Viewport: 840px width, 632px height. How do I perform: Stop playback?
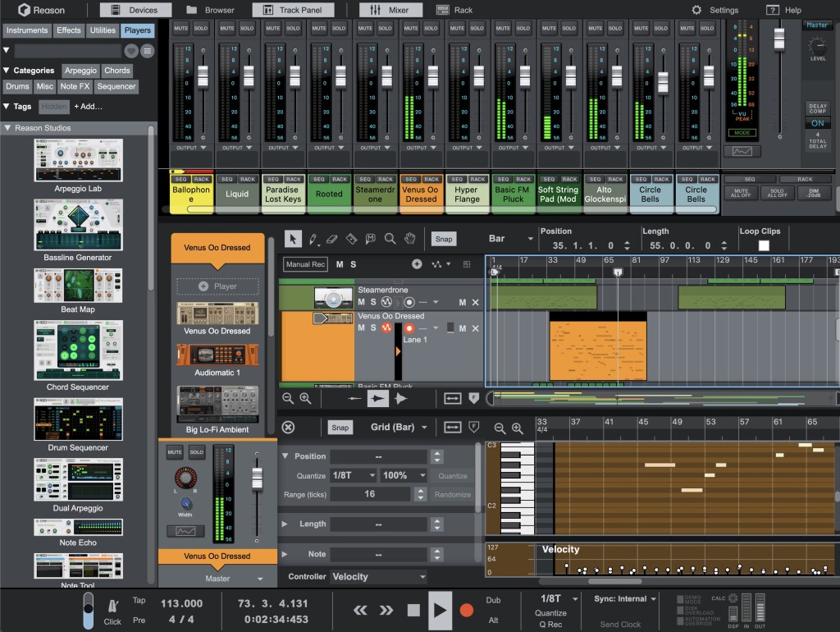413,610
